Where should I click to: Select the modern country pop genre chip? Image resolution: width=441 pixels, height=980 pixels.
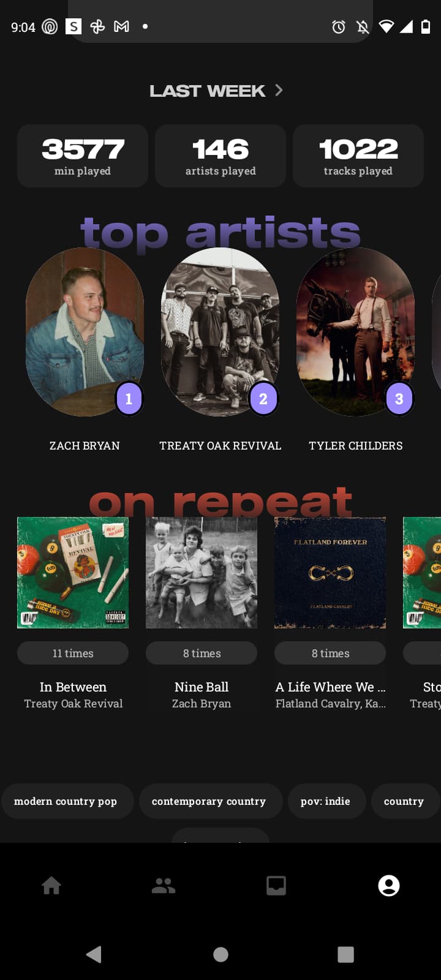[66, 801]
